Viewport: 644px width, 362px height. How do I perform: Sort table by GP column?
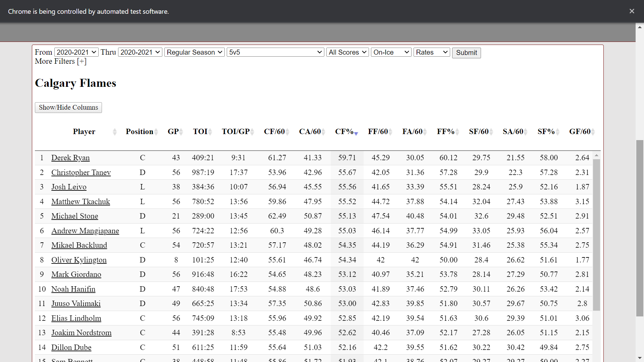pyautogui.click(x=173, y=132)
